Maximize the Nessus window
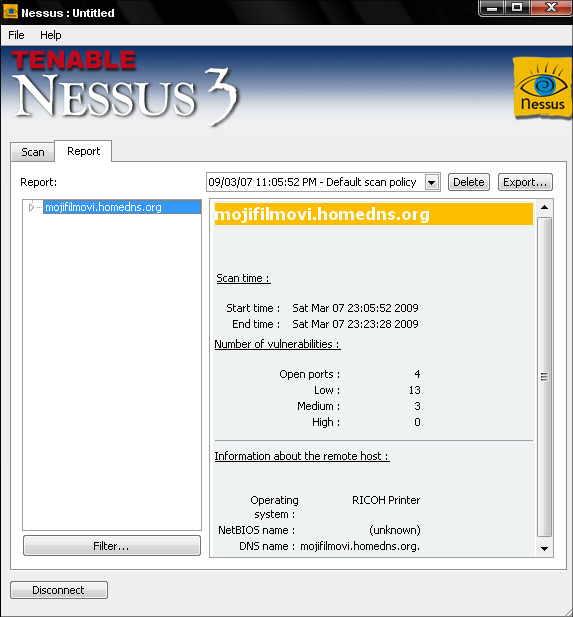 pyautogui.click(x=517, y=8)
